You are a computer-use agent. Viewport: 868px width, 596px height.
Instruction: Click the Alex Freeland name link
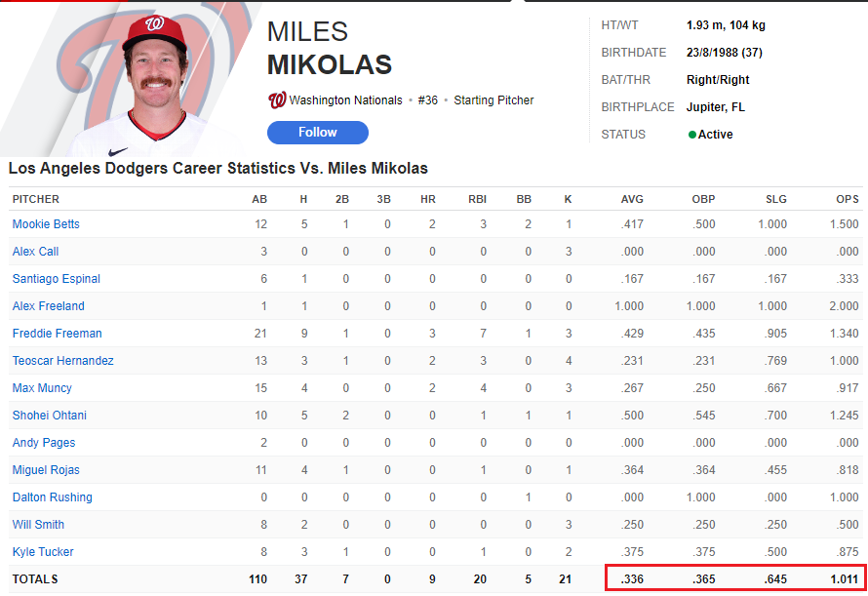tap(48, 306)
